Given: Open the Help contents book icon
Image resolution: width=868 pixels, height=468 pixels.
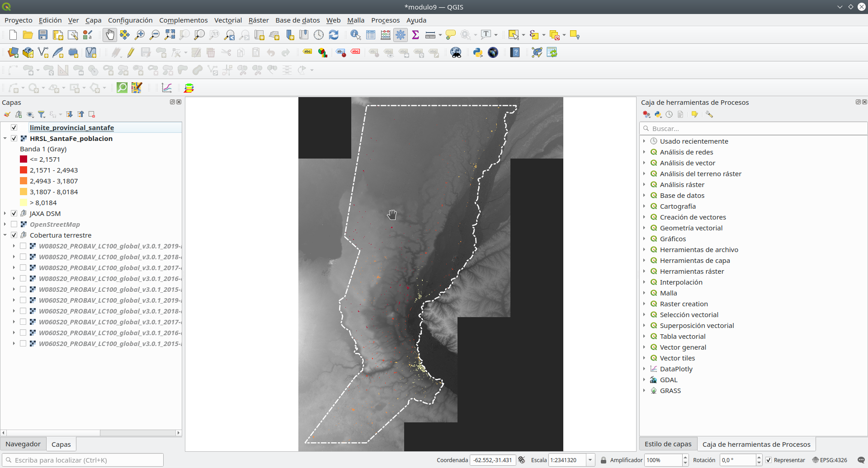Looking at the screenshot, I should pyautogui.click(x=515, y=52).
